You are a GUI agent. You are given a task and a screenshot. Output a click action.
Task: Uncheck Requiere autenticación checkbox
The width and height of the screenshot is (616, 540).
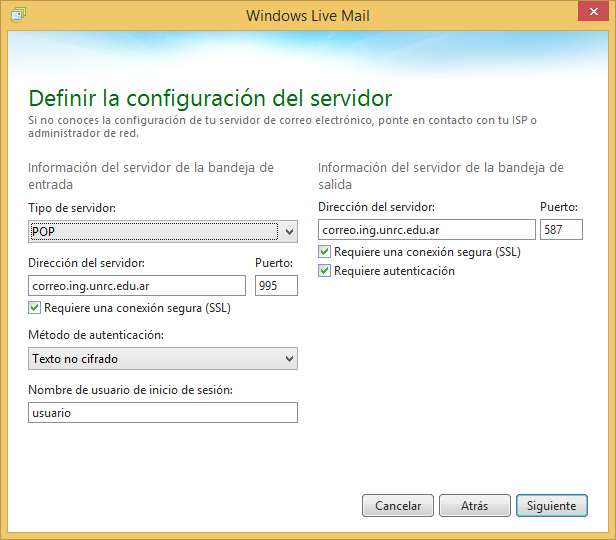coord(324,271)
